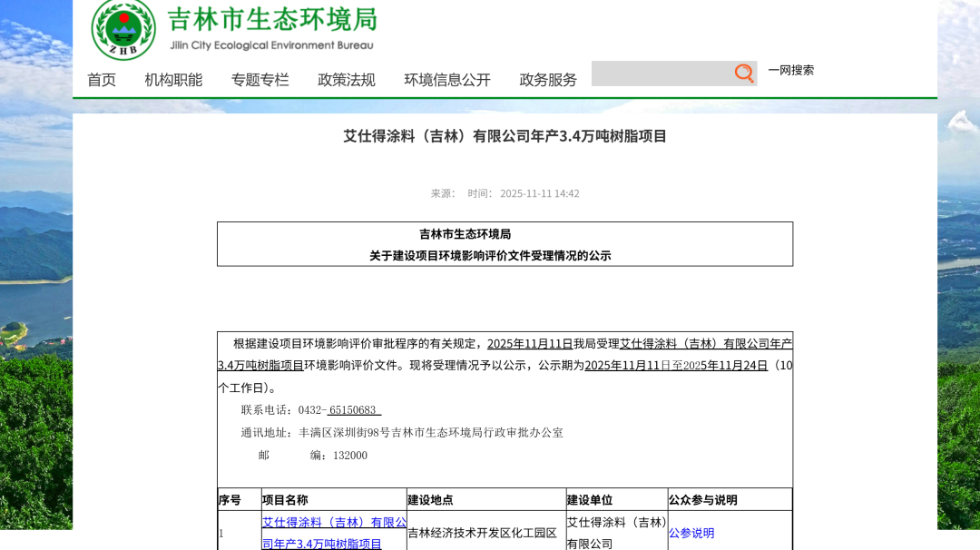
Task: Click the table header 公众参与说明
Action: pyautogui.click(x=702, y=499)
